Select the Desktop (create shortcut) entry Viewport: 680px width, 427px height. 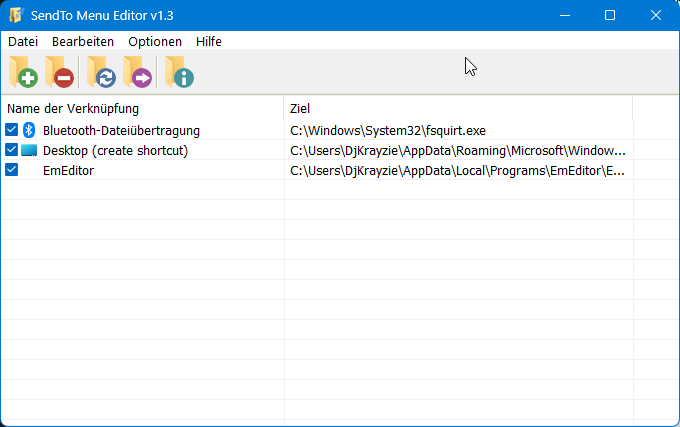point(115,150)
